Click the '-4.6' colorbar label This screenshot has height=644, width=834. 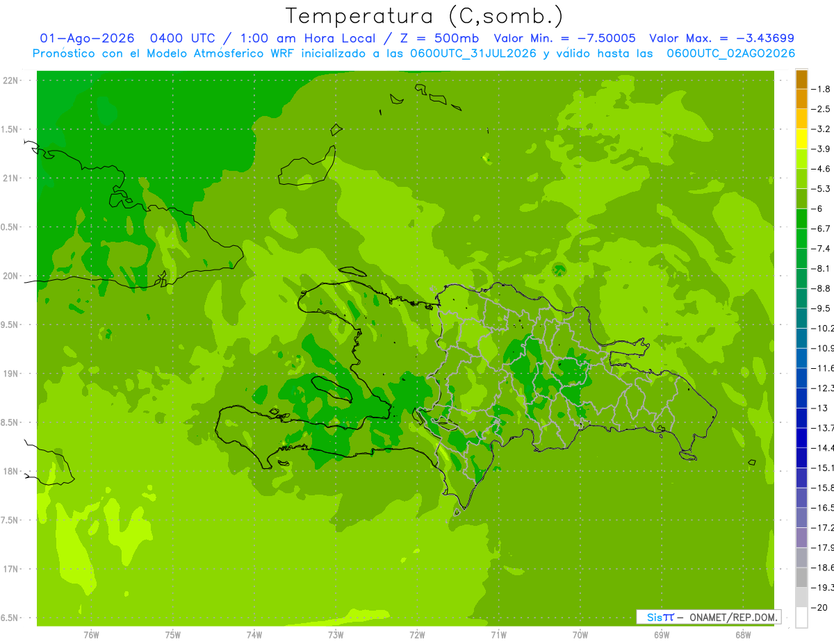(821, 169)
